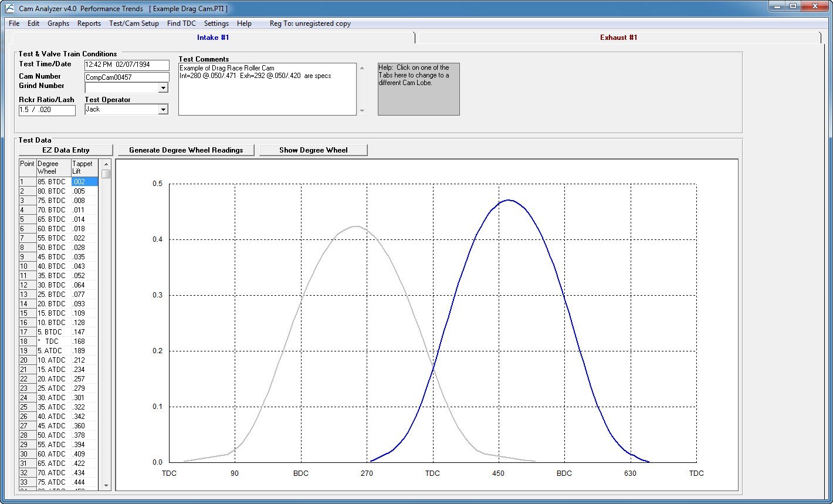
Task: Select Tappet Lift cell .002
Action: [x=84, y=182]
